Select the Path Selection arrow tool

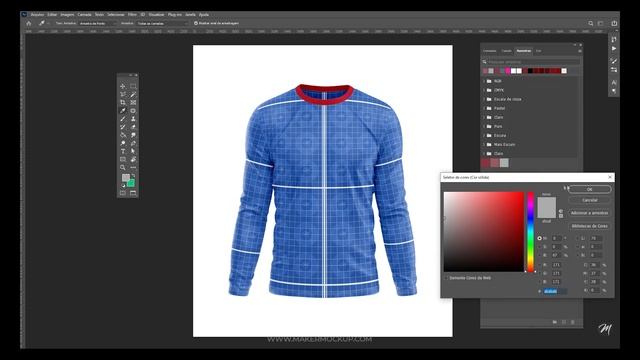133,151
